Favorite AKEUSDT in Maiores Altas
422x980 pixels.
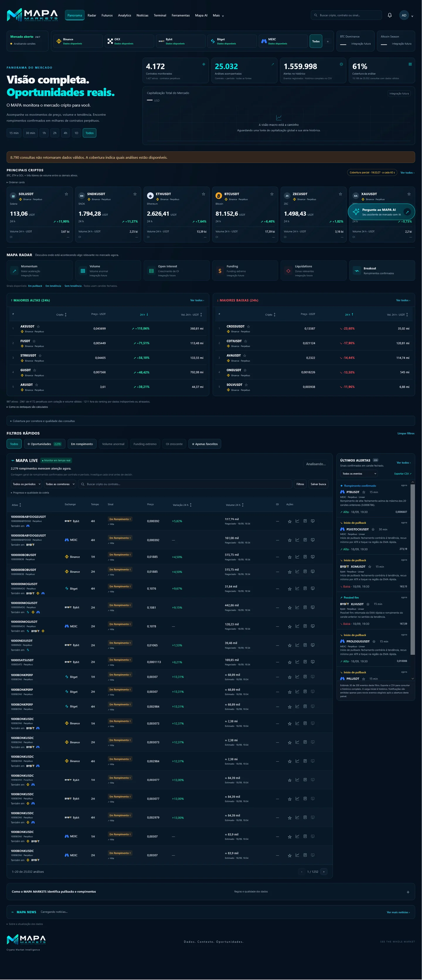tap(38, 326)
